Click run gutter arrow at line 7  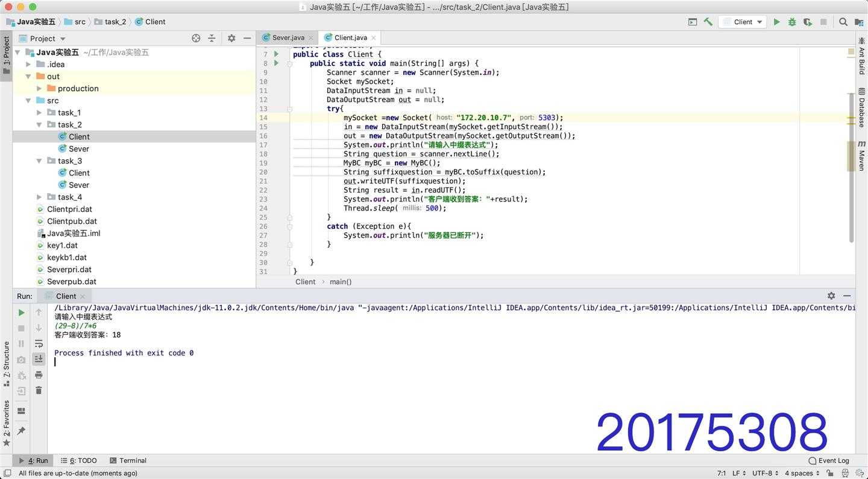(276, 54)
